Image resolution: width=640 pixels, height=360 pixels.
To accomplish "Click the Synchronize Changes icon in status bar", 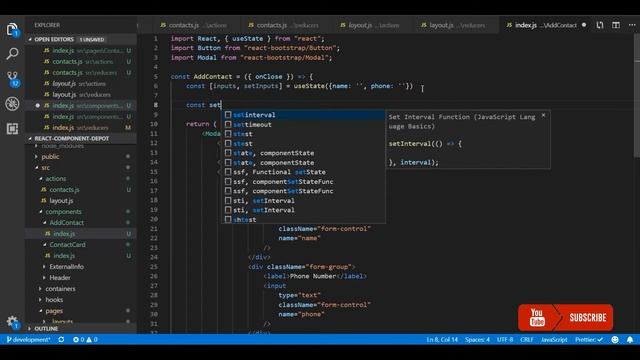I will (x=61, y=340).
